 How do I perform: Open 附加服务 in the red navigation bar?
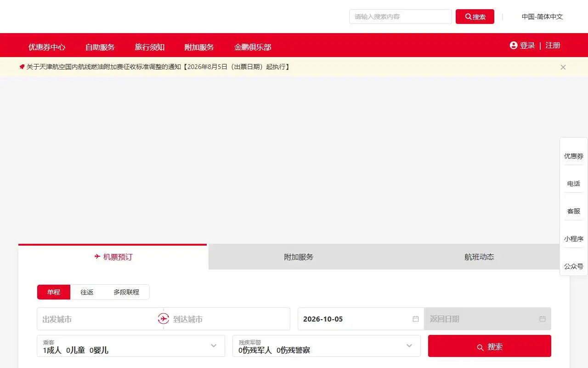[x=199, y=47]
